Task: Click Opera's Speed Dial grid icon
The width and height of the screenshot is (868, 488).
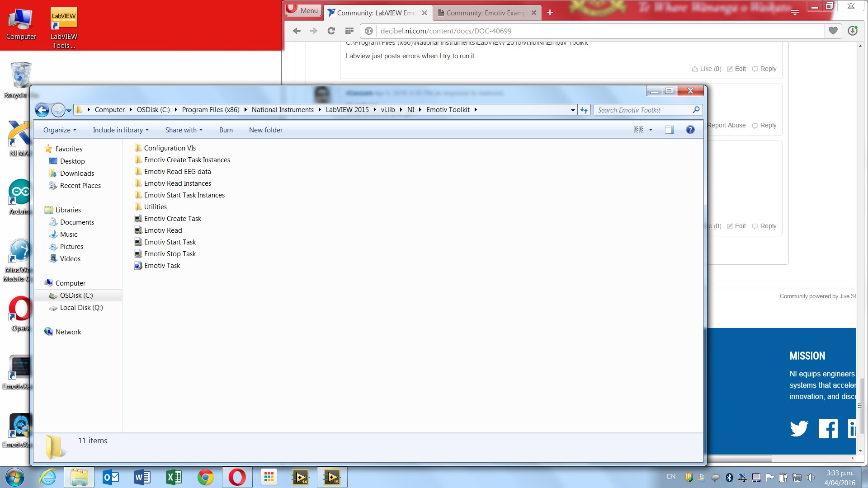Action: point(349,31)
